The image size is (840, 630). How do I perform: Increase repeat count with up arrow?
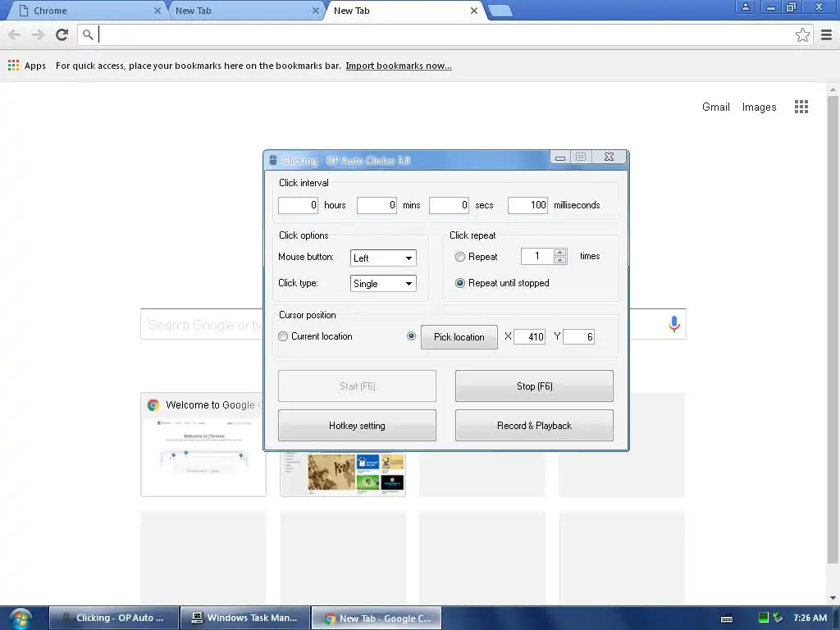[559, 253]
